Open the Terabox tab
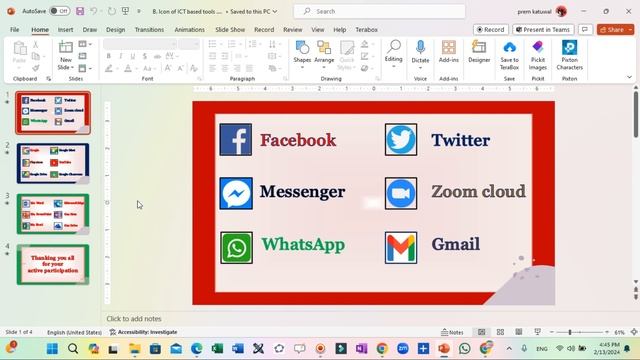Screen dimensions: 640x360 pyautogui.click(x=366, y=29)
